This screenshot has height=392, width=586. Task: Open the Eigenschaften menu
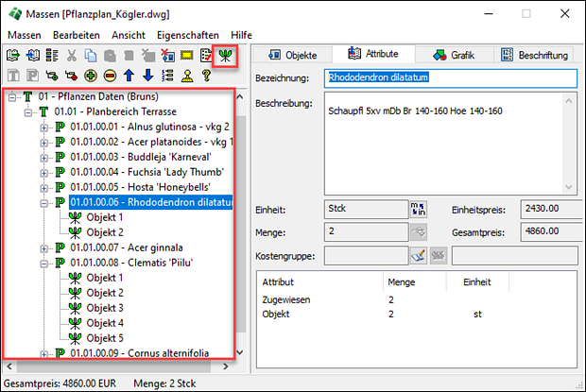pos(188,35)
